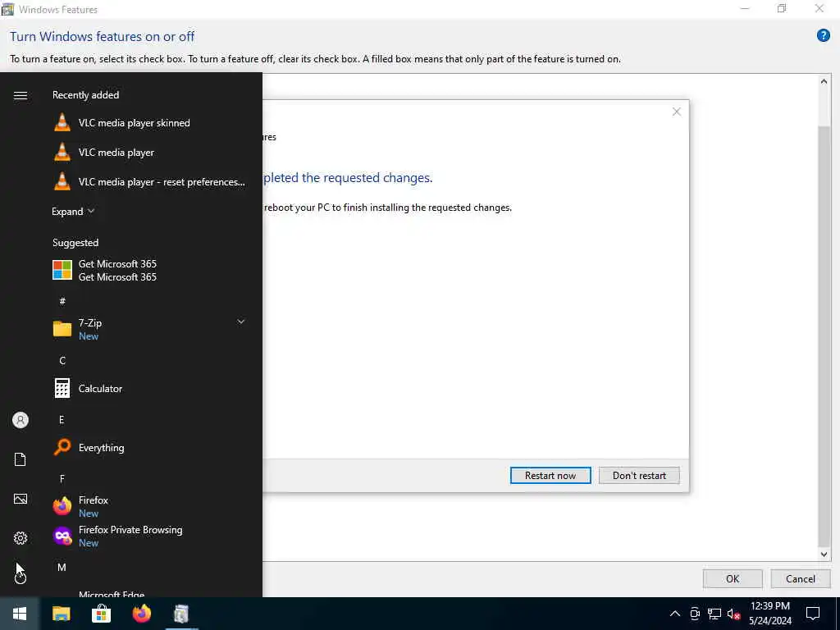Click the Recently added heading

pyautogui.click(x=85, y=95)
